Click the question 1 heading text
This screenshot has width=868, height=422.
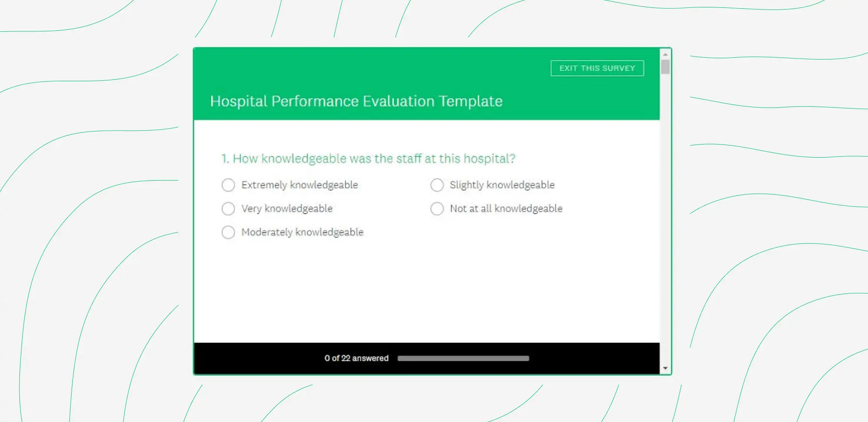368,159
